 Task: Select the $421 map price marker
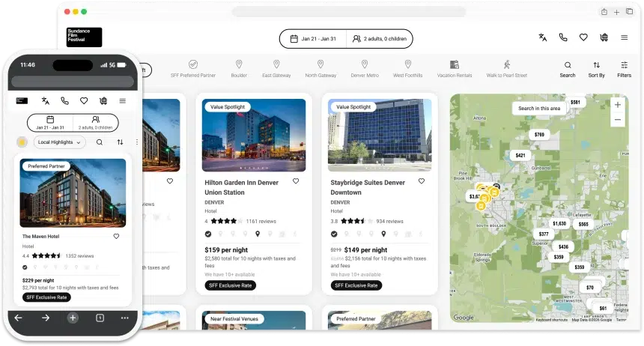pyautogui.click(x=520, y=155)
